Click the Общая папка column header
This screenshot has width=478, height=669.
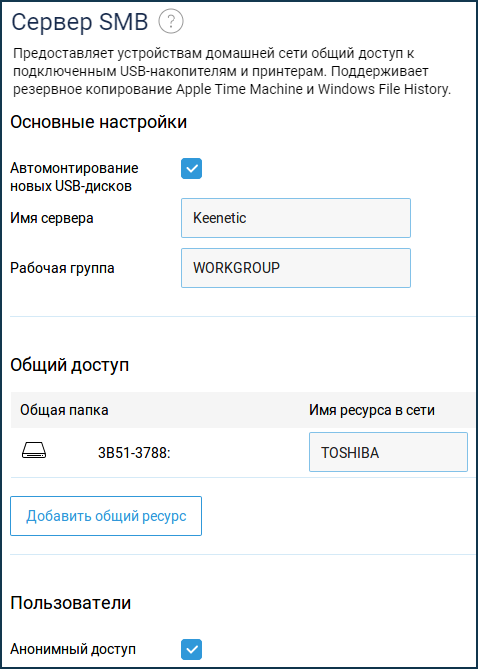click(x=64, y=410)
